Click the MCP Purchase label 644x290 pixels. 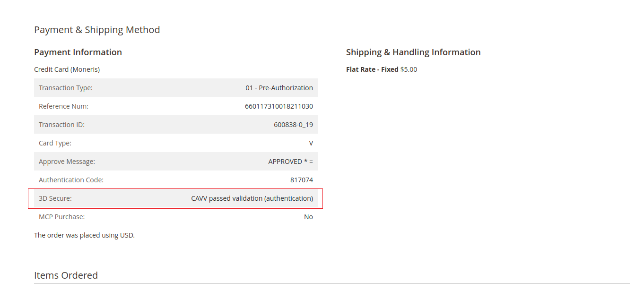pos(61,217)
